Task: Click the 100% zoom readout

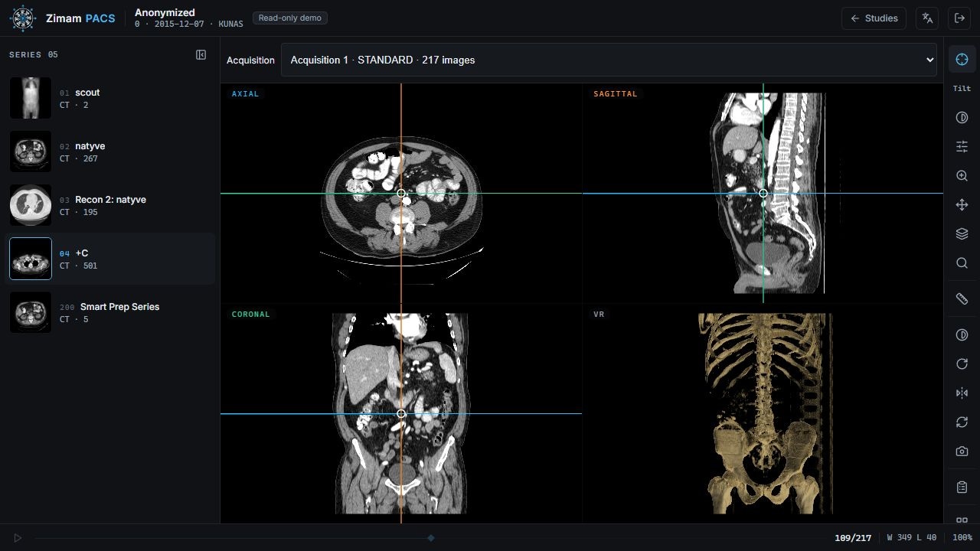Action: click(962, 538)
